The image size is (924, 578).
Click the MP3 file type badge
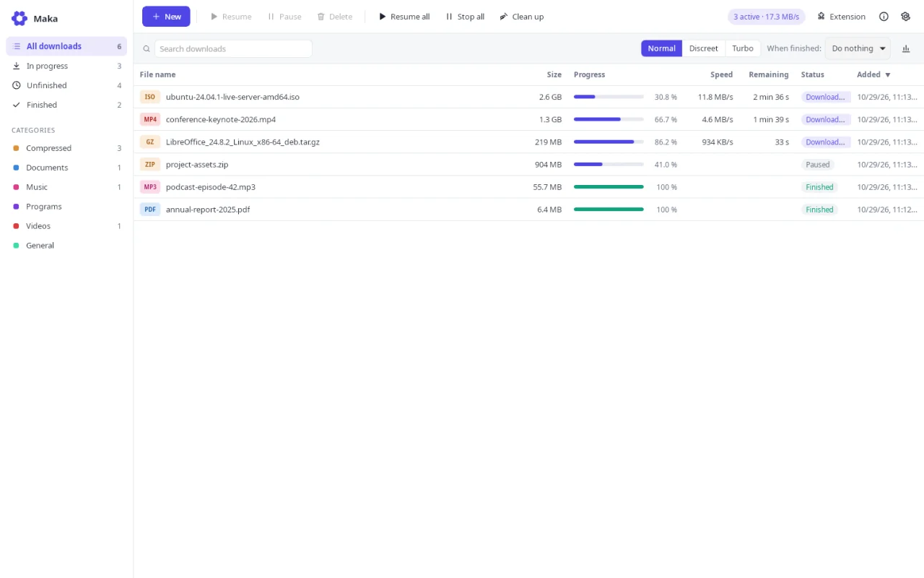(x=149, y=186)
